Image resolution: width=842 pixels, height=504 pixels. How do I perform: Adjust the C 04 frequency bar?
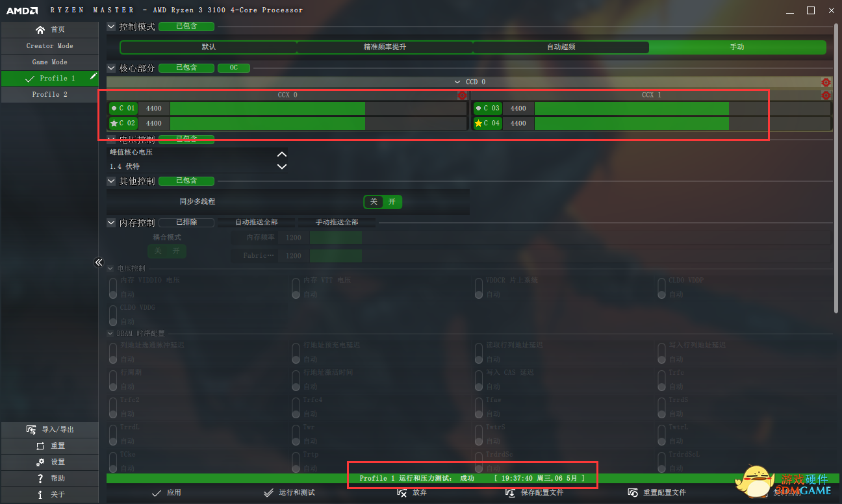point(682,123)
